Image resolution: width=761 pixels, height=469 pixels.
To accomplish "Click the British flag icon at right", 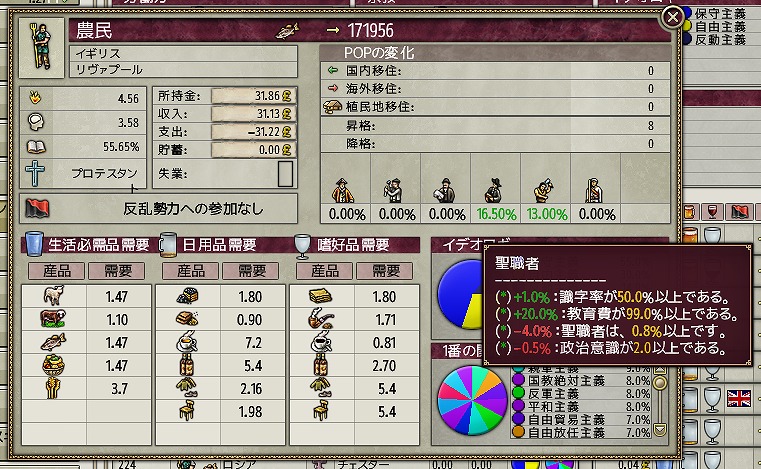I will 739,399.
